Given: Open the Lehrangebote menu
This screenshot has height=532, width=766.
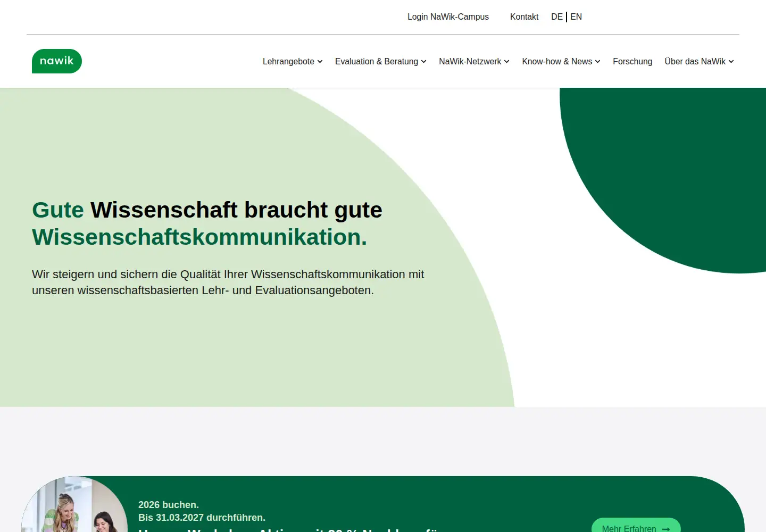Looking at the screenshot, I should click(x=288, y=62).
